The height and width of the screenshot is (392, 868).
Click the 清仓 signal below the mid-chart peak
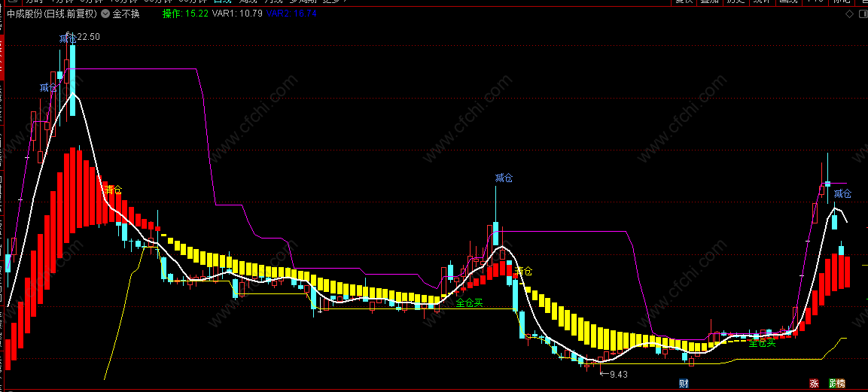coord(523,271)
